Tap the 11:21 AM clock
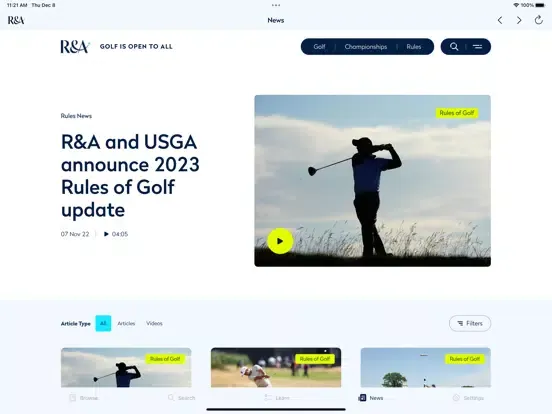The height and width of the screenshot is (414, 552). 17,5
